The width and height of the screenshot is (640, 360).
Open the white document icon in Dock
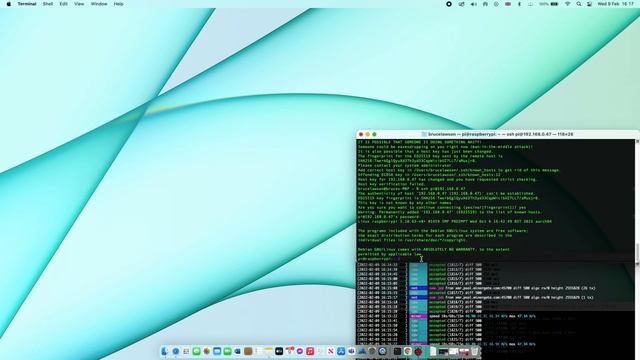click(x=433, y=351)
